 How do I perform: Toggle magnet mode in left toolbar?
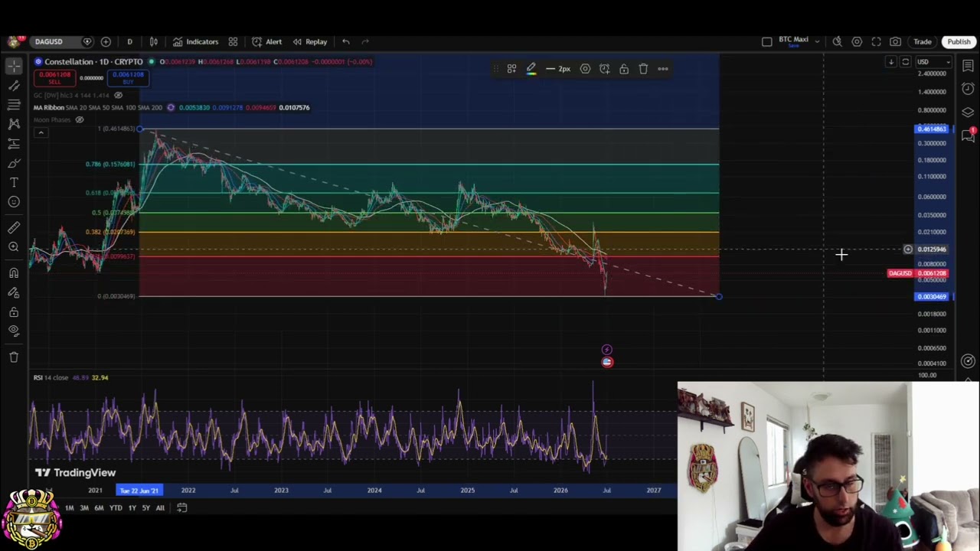[x=14, y=272]
